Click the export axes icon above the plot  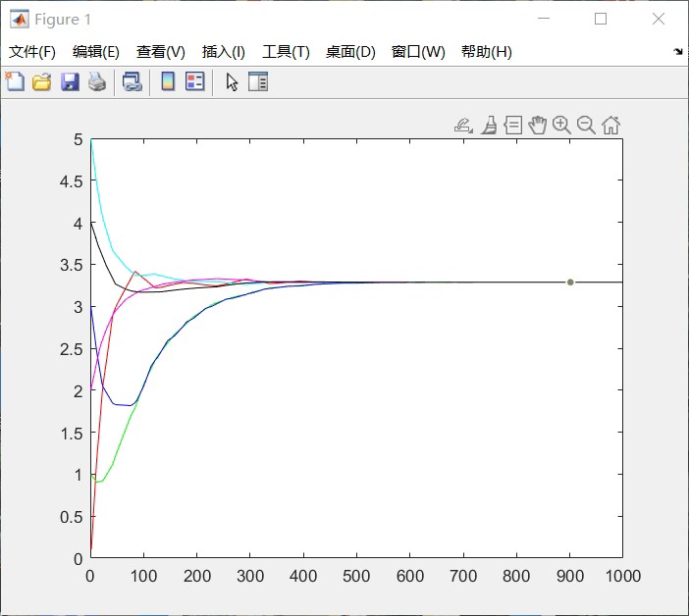(463, 126)
